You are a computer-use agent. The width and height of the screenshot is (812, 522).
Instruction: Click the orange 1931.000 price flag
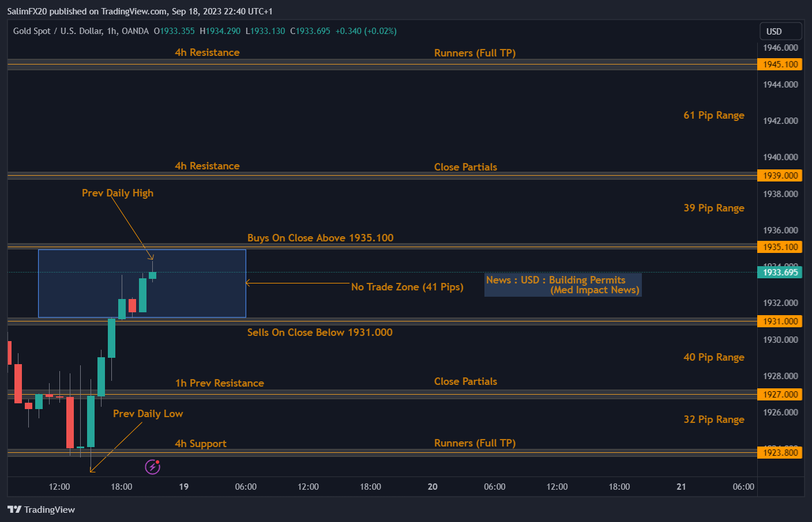point(779,321)
